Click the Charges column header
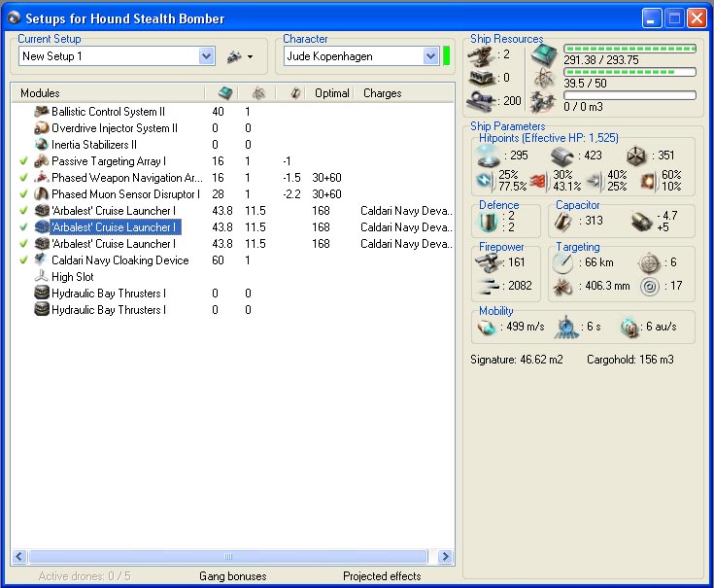The height and width of the screenshot is (588, 714). 382,93
